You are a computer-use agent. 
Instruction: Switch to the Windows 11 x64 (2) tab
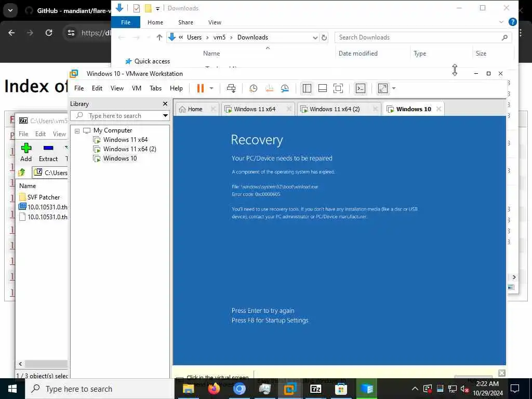pos(335,109)
